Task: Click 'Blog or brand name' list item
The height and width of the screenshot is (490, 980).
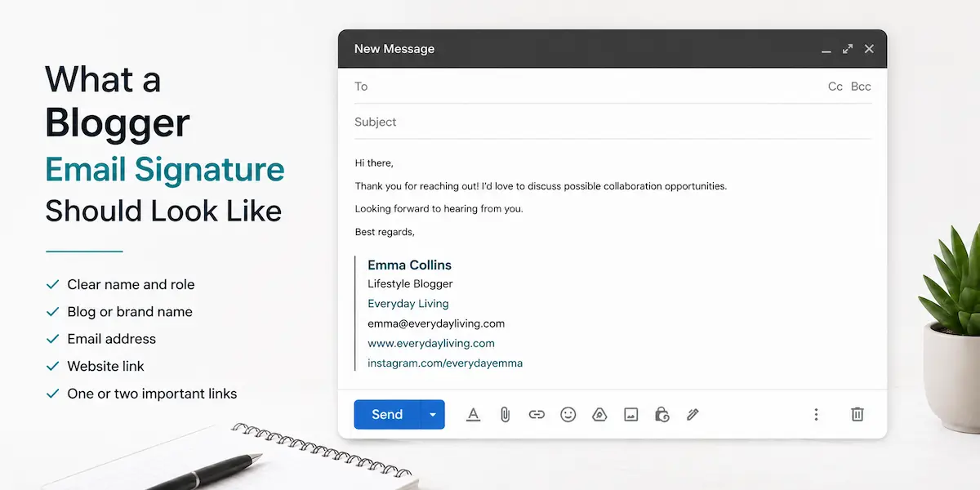Action: click(130, 312)
